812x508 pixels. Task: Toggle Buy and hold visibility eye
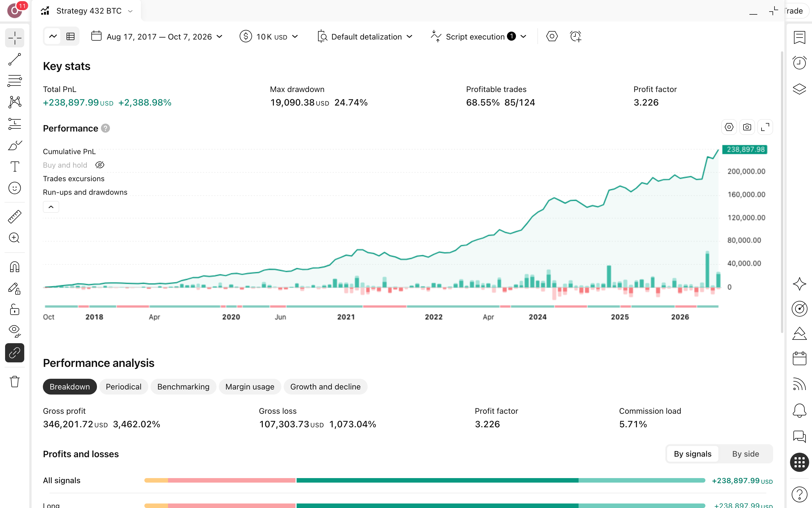pyautogui.click(x=100, y=165)
